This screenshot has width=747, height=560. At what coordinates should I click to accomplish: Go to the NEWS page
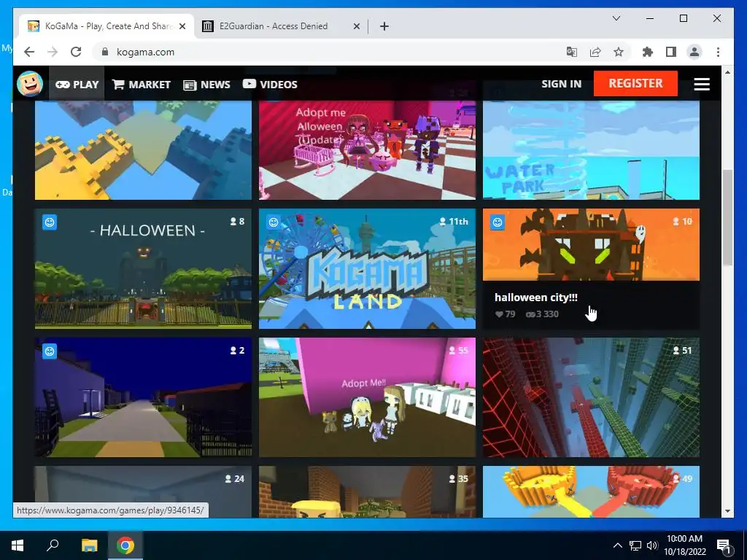coord(206,85)
